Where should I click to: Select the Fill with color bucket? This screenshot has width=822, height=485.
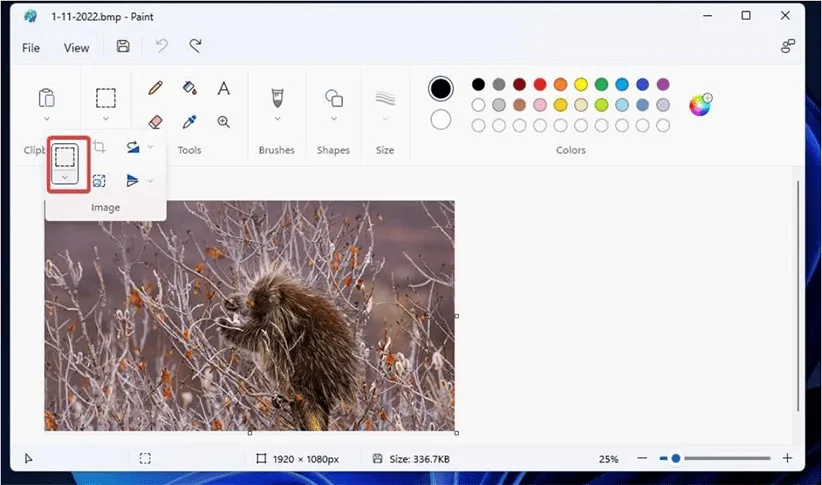pos(189,89)
